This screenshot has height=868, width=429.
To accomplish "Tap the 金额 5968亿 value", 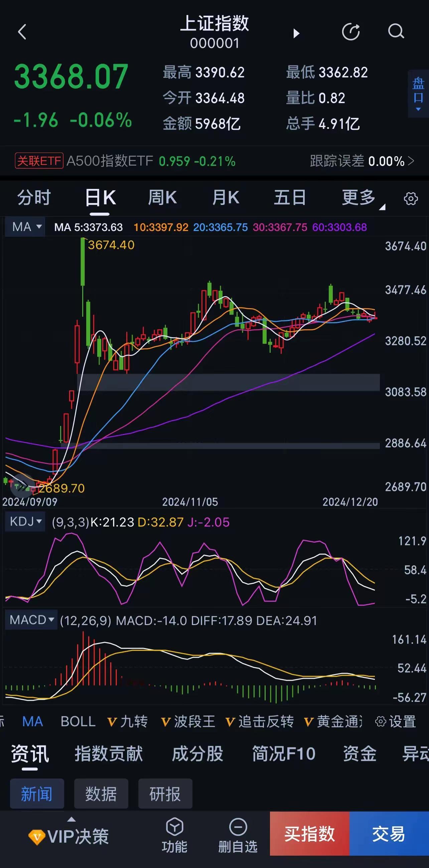I will coord(218,124).
